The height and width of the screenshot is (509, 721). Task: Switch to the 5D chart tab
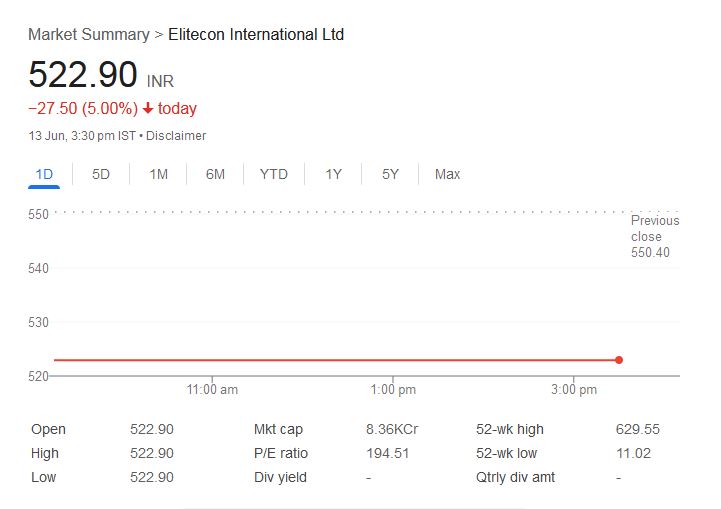tap(101, 174)
